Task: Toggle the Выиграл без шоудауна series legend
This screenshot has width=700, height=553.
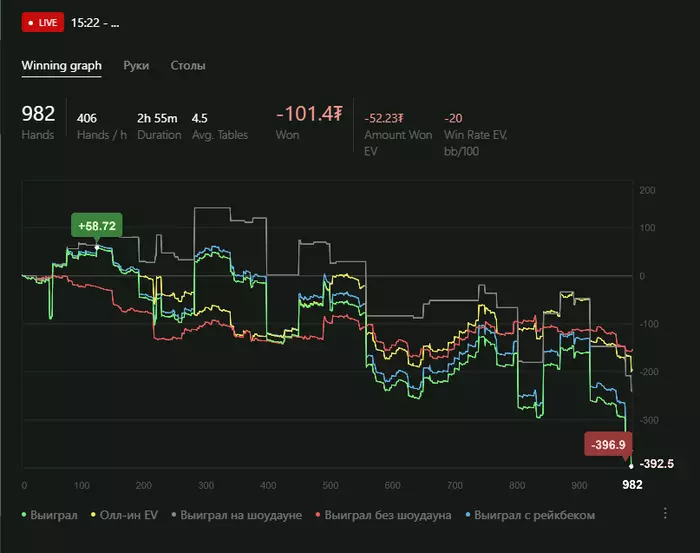Action: coord(383,515)
